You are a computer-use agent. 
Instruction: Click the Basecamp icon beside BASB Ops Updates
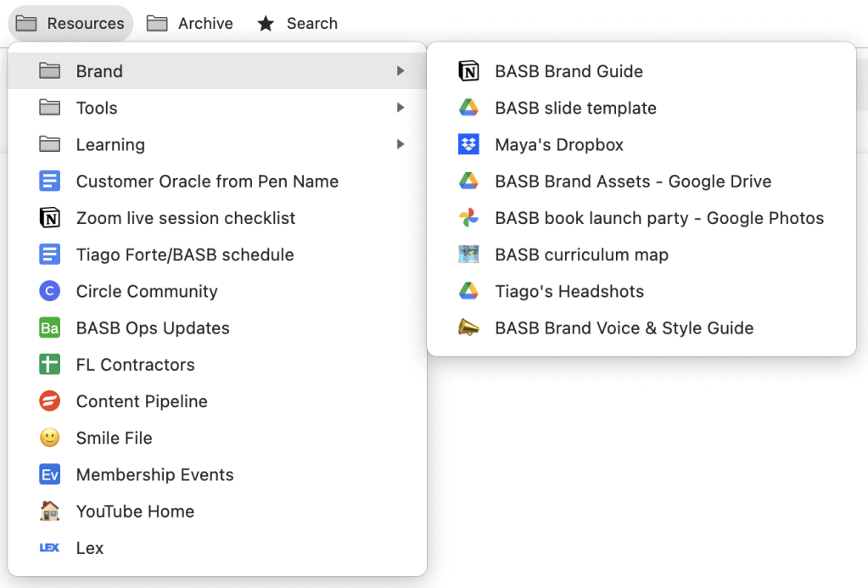(50, 328)
